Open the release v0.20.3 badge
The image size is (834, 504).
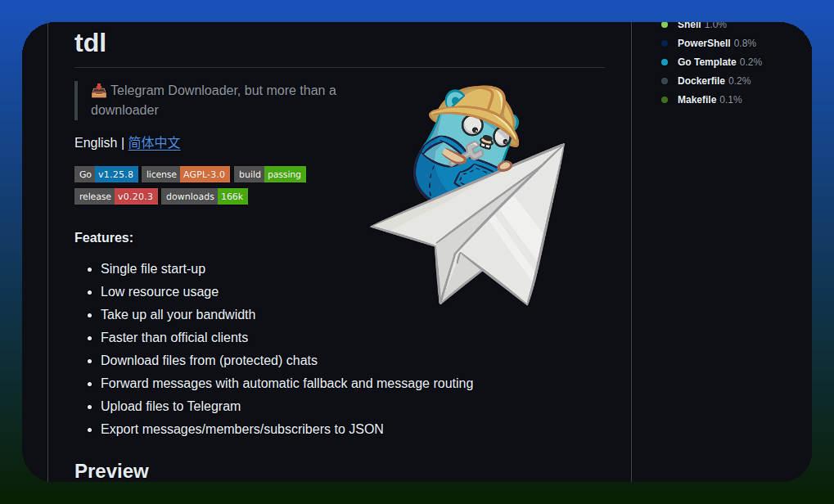point(116,196)
